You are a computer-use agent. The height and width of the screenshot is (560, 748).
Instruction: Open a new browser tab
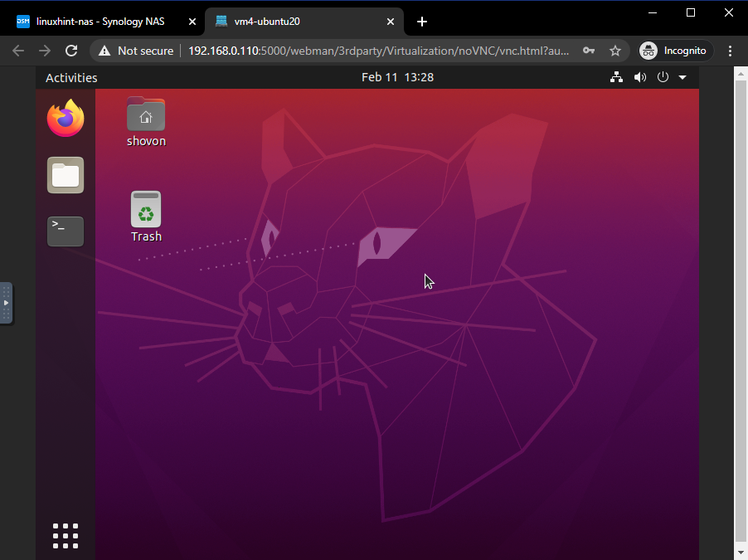(x=422, y=22)
